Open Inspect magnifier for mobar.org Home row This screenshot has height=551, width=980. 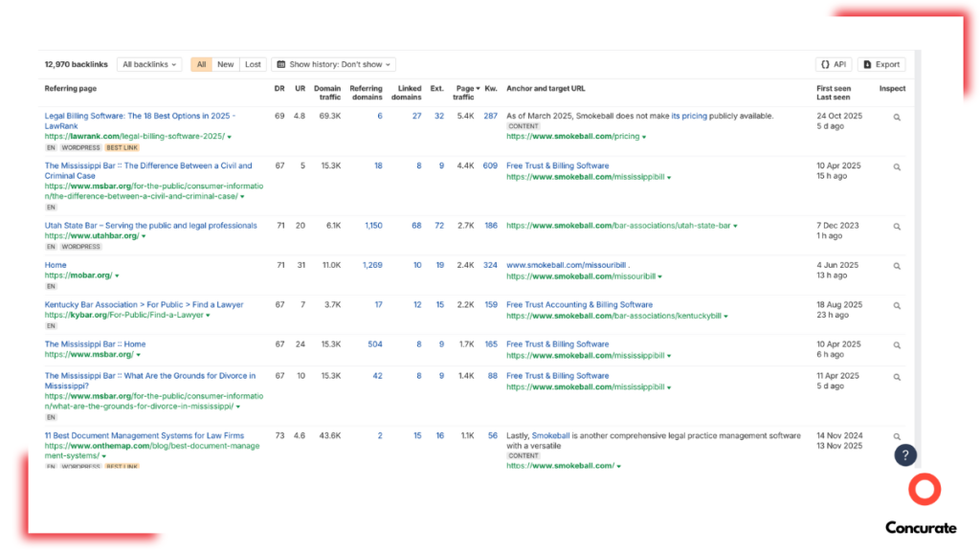tap(896, 266)
